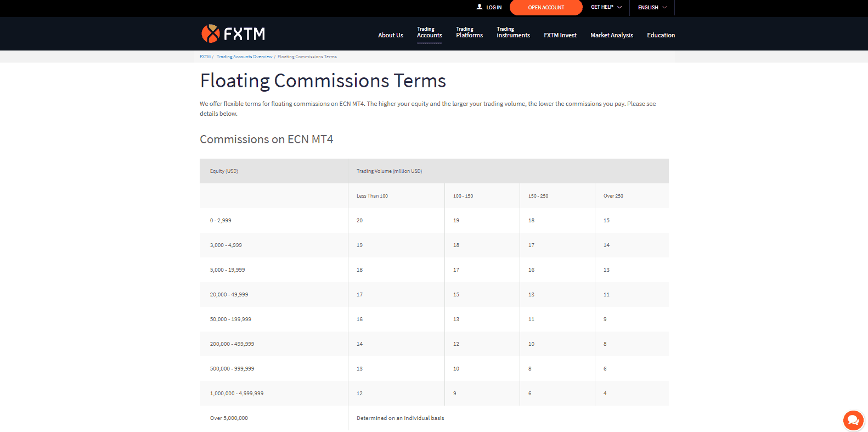Open the ENGLISH language selector

[x=652, y=8]
